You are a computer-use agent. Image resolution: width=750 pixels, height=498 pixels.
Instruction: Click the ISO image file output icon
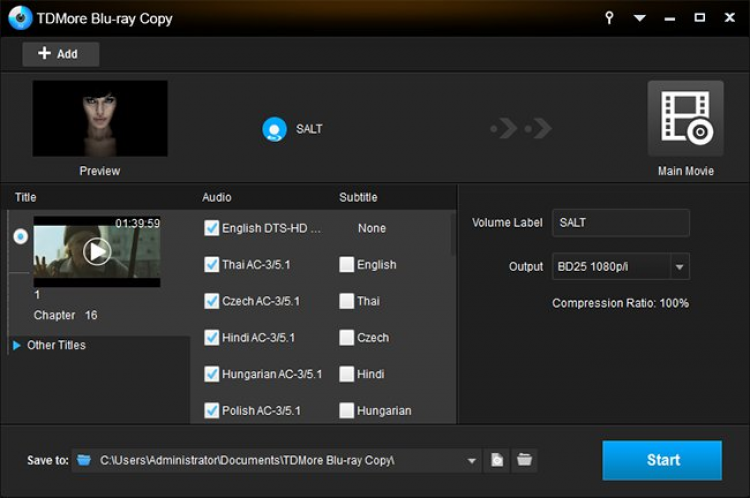click(497, 460)
